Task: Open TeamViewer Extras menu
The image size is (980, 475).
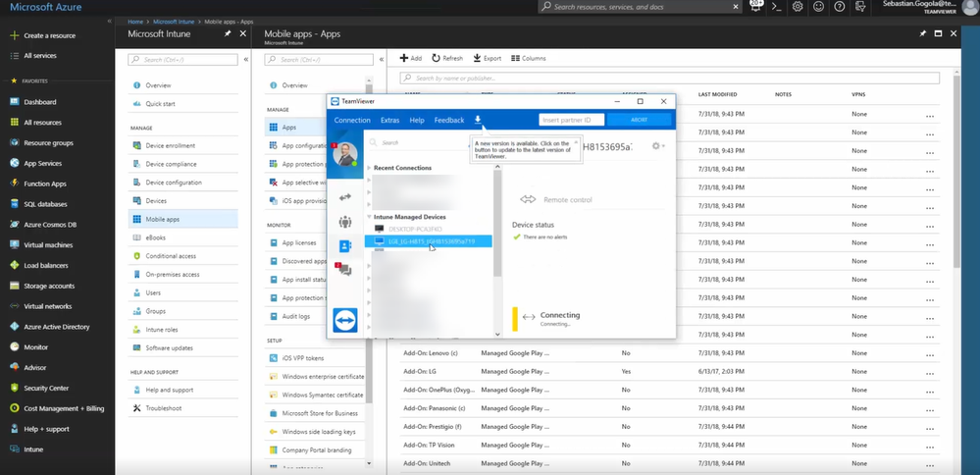Action: pyautogui.click(x=390, y=120)
